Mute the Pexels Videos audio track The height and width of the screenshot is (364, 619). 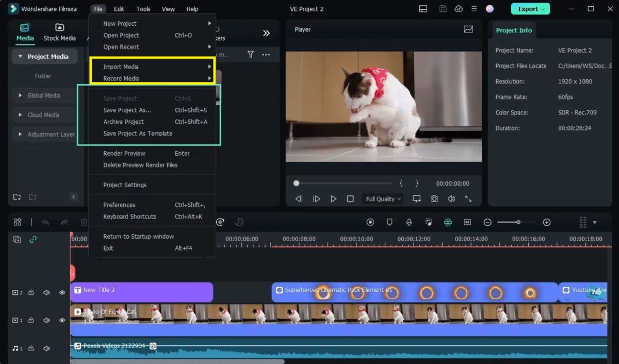pos(46,348)
